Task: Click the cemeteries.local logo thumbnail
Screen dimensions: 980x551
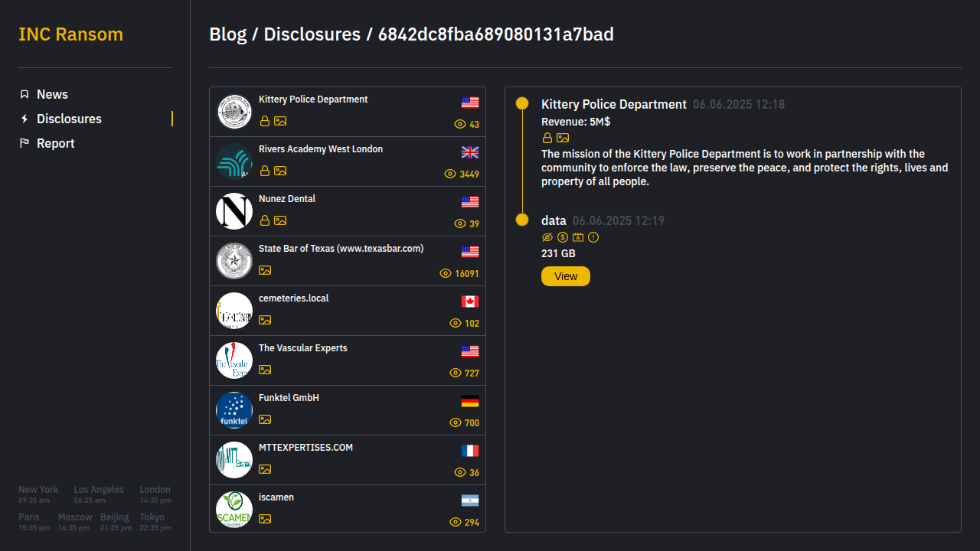Action: [x=234, y=311]
